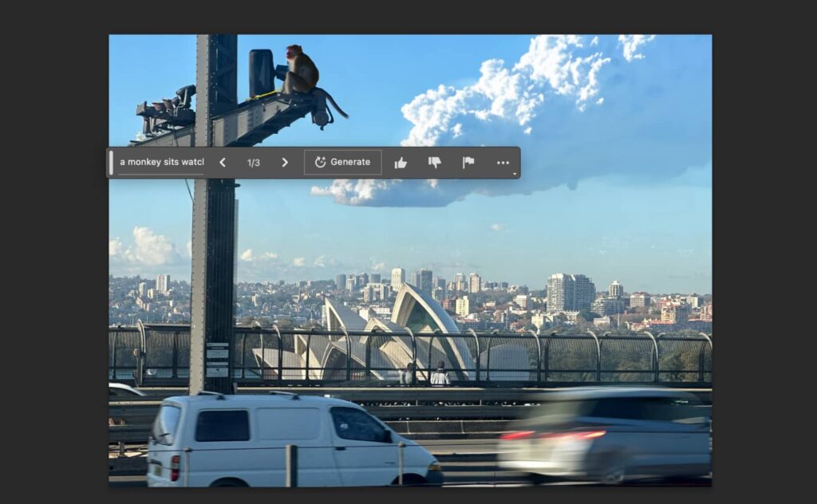
Task: Click the tall towers on the right skyline
Action: (x=570, y=292)
